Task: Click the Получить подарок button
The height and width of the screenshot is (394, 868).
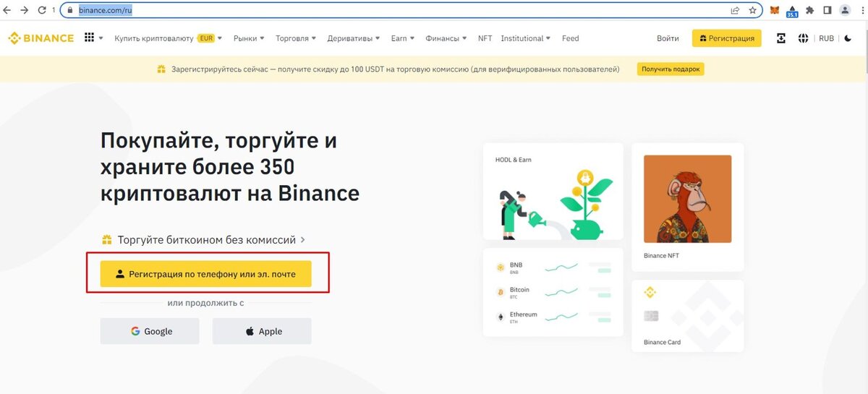Action: (x=671, y=69)
